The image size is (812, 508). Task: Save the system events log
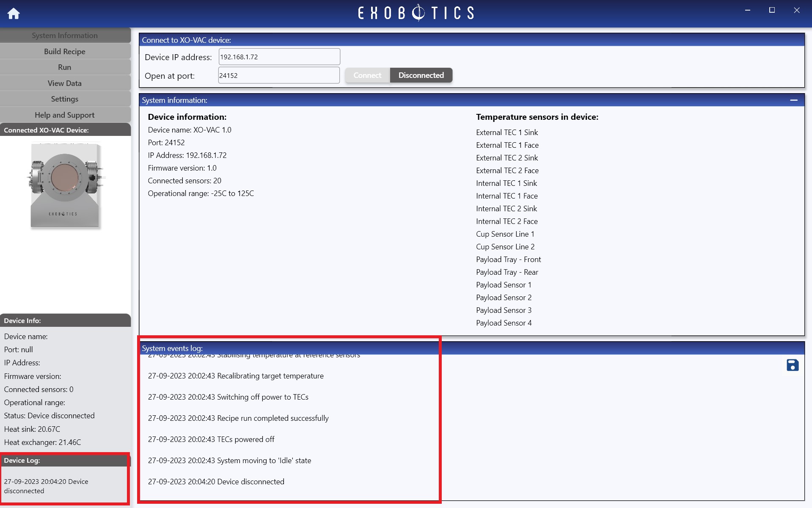[793, 365]
